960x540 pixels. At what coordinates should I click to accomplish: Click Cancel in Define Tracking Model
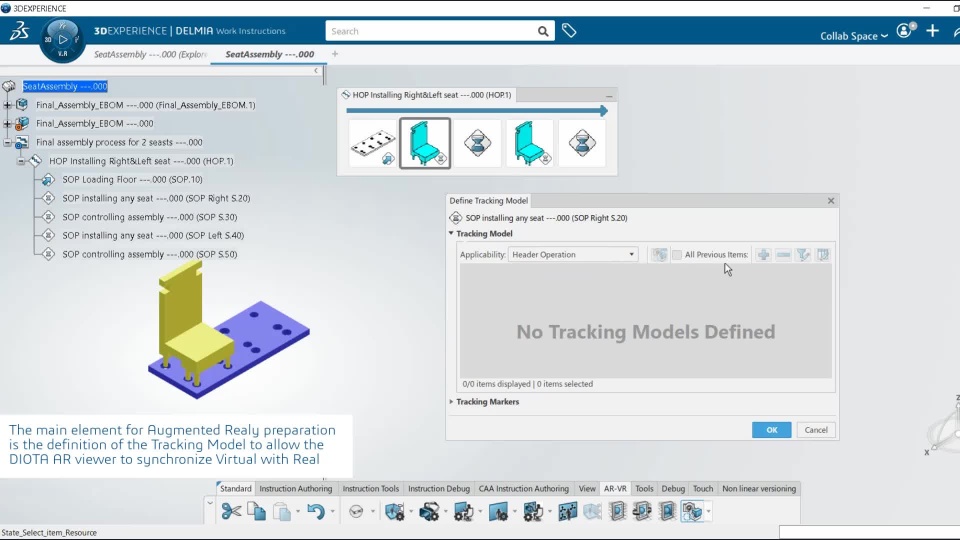816,430
